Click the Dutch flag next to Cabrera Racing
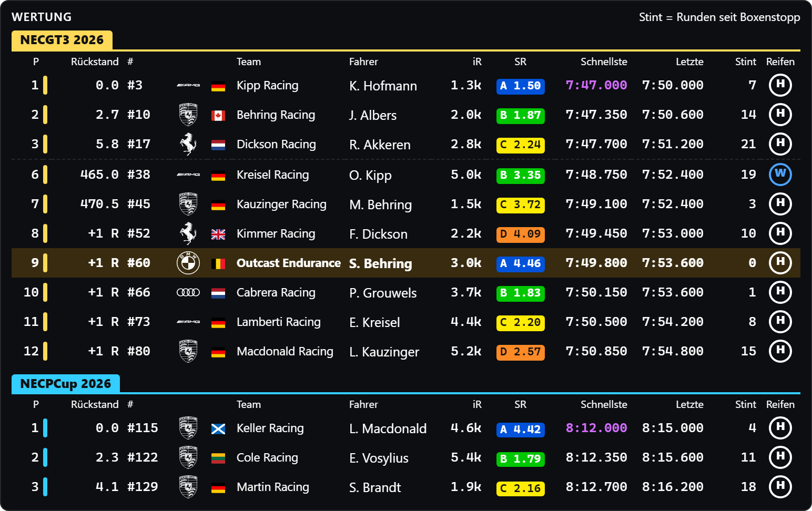This screenshot has height=511, width=812. (x=218, y=293)
